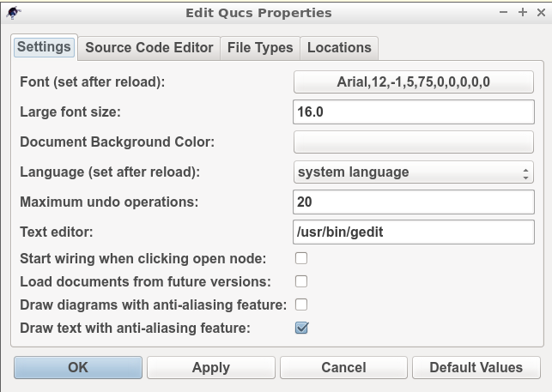The height and width of the screenshot is (392, 552).
Task: Go to the Locations tab
Action: tap(339, 48)
